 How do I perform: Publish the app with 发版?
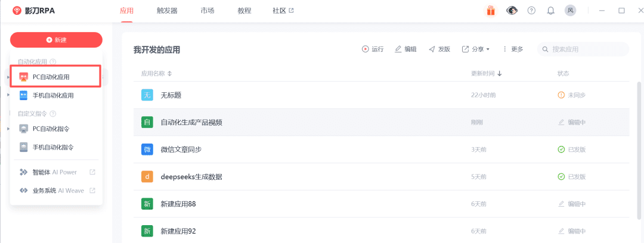(x=439, y=49)
